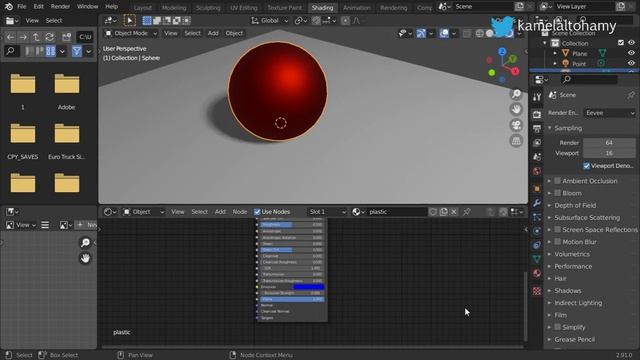
Task: Select the tweak tool arrow in header
Action: [x=129, y=20]
